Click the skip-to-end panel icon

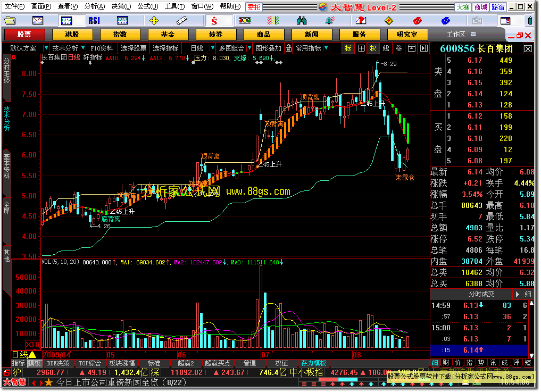(x=424, y=48)
